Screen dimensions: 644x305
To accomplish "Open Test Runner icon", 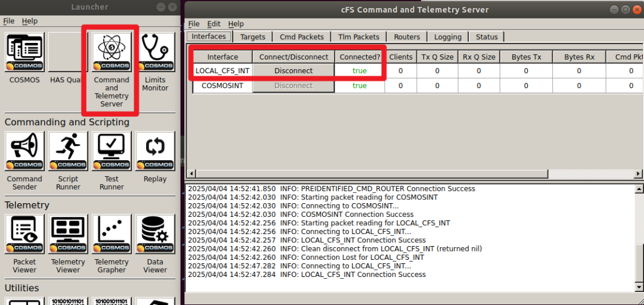I will point(112,151).
